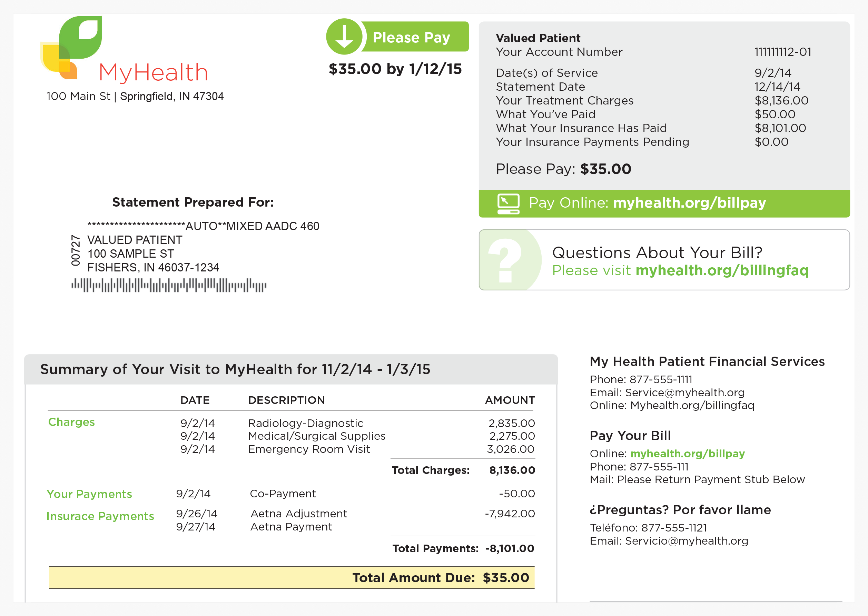Visit the myhealth.org/billingfaq questions link

(722, 270)
